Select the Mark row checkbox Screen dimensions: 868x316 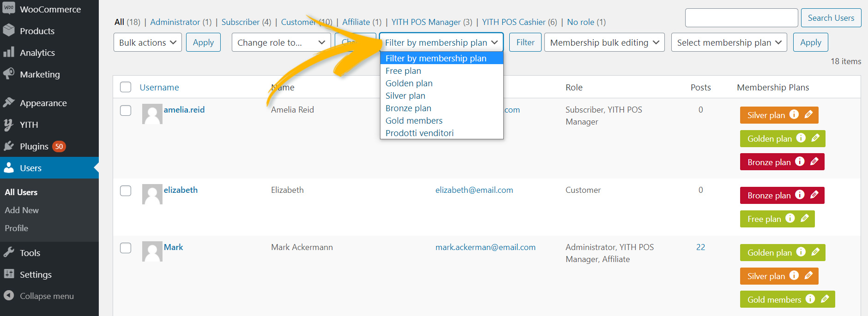click(x=126, y=248)
